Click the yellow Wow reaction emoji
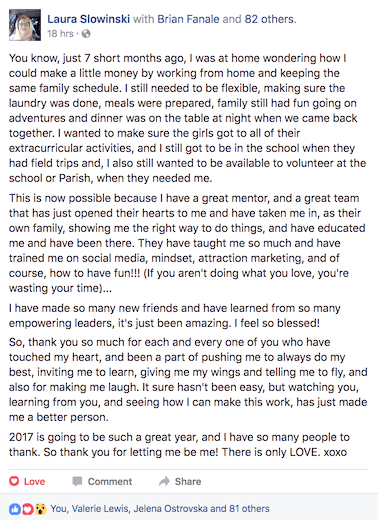The height and width of the screenshot is (520, 378). click(40, 509)
